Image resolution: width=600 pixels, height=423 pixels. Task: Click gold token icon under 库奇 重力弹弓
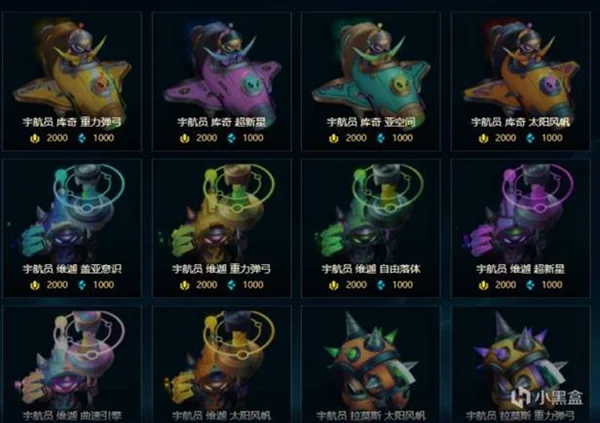point(35,138)
